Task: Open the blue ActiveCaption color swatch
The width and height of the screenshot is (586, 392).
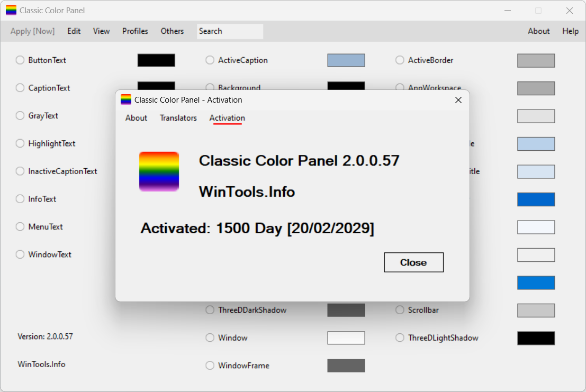Action: [346, 60]
